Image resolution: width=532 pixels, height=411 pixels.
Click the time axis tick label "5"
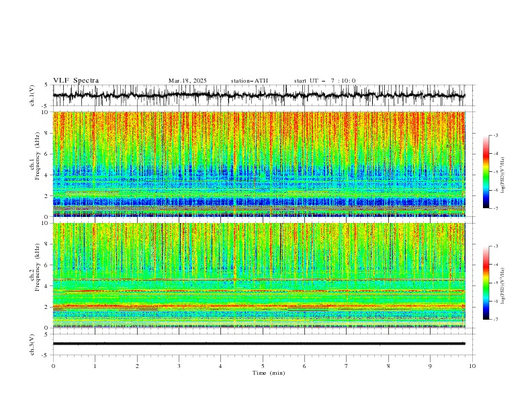263,366
